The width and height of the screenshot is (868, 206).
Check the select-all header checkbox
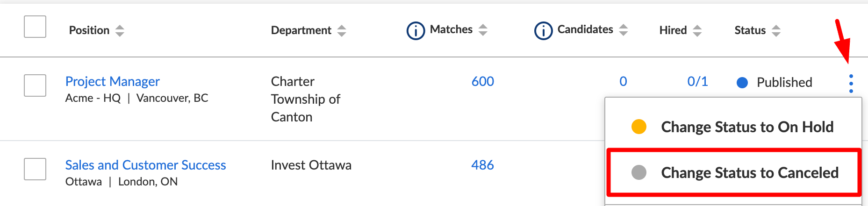[35, 27]
